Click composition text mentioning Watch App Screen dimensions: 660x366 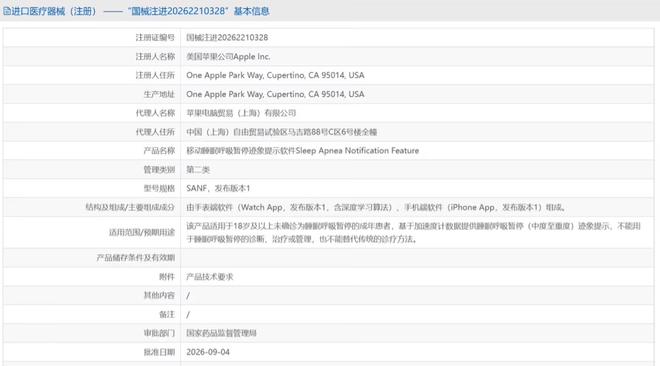point(376,207)
